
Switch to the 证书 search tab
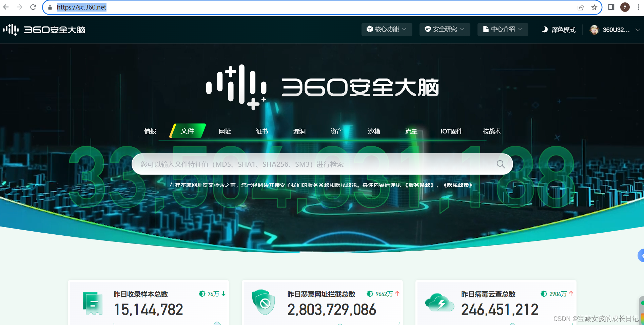point(262,131)
